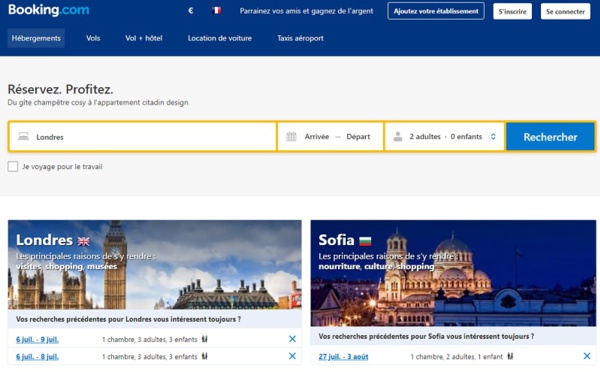Viewport: 600px width, 372px height.
Task: Remove the 6 juil. - 9 juil. search
Action: [292, 339]
